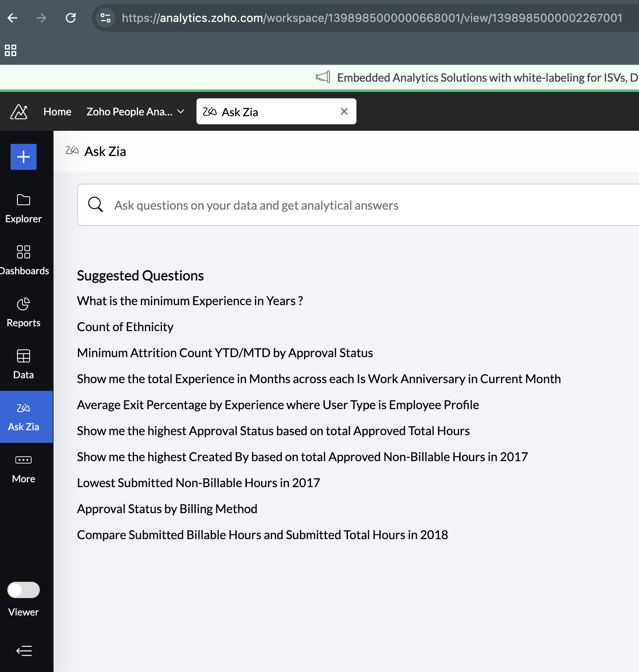This screenshot has height=672, width=639.
Task: Open the browser site information icon
Action: [106, 18]
